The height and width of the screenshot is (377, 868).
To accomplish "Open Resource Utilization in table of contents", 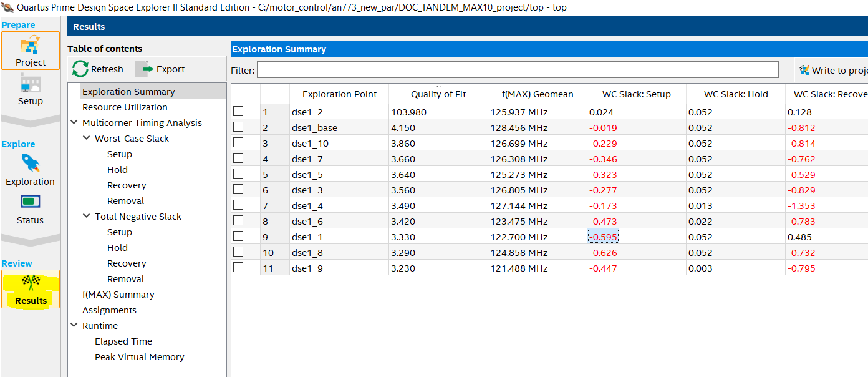I will [x=125, y=107].
